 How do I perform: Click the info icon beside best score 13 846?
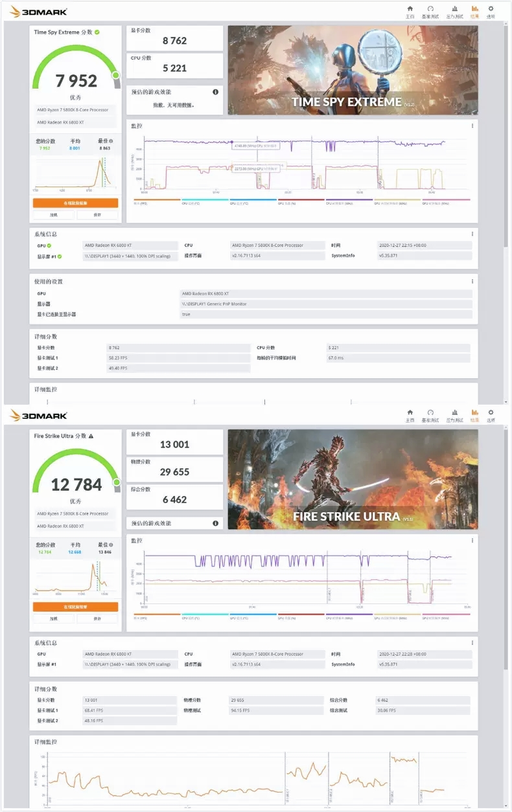(x=111, y=545)
